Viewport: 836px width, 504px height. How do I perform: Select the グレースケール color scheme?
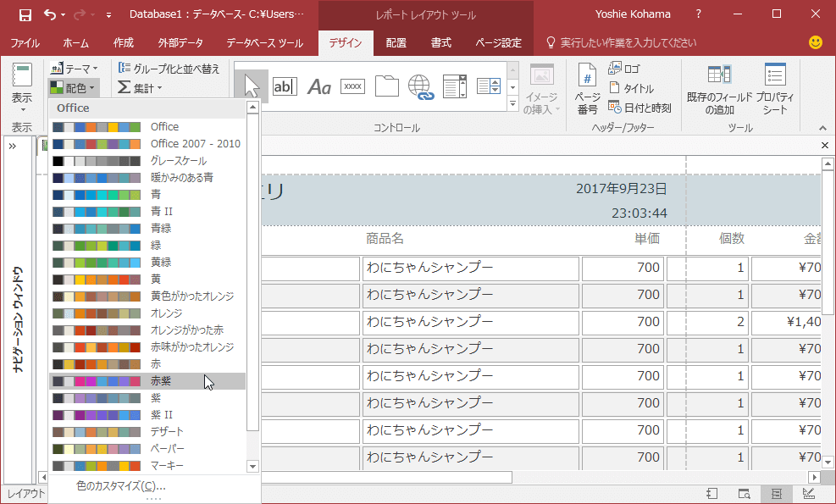point(147,161)
